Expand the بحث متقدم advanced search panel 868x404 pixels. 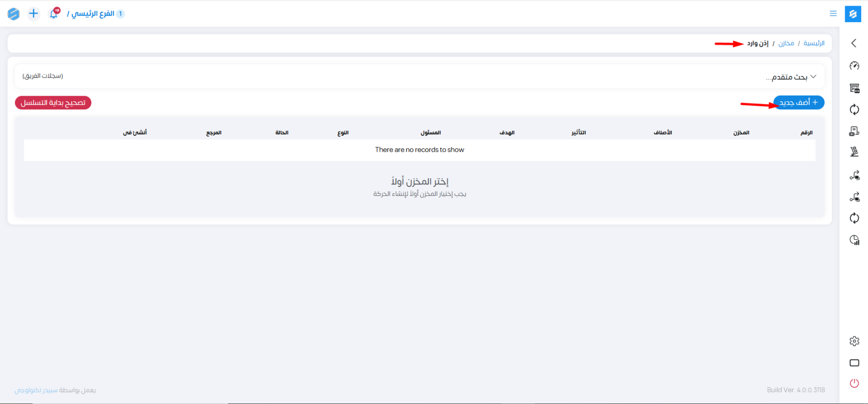click(791, 77)
